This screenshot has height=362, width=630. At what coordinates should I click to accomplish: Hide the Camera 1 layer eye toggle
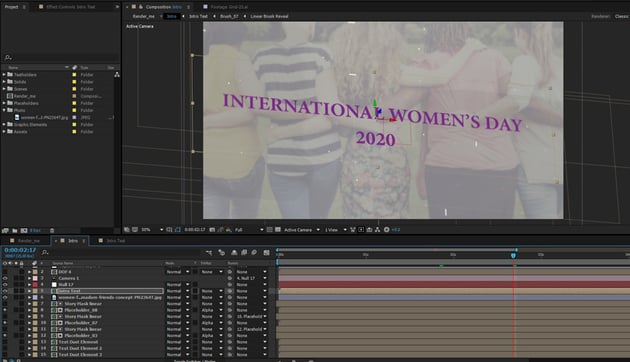5,278
